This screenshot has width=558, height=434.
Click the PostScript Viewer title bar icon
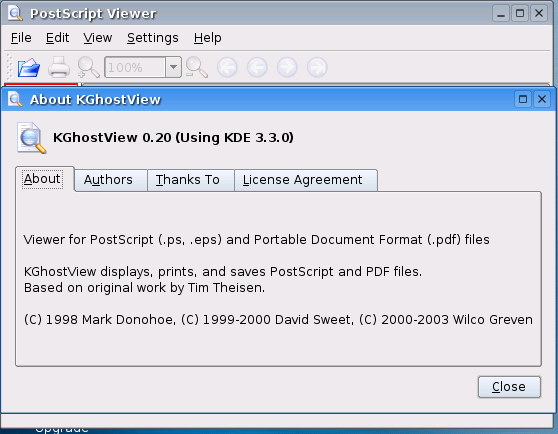(15, 14)
